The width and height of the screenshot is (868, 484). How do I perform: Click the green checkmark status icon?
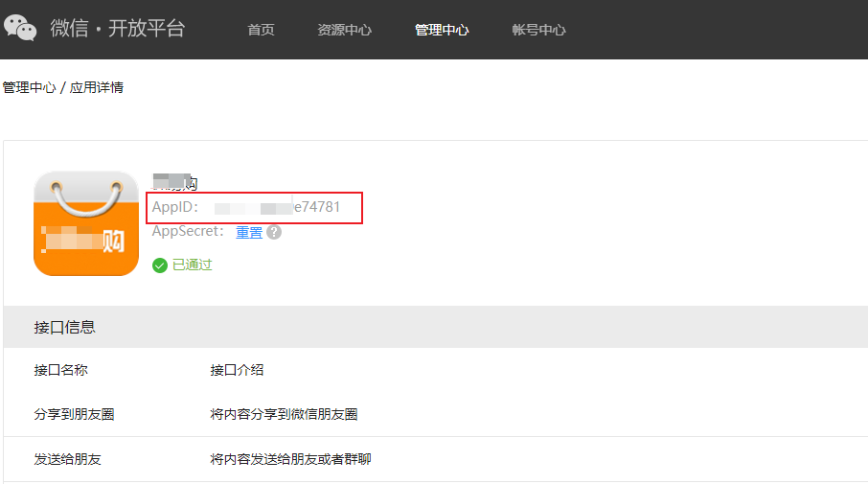[x=160, y=265]
